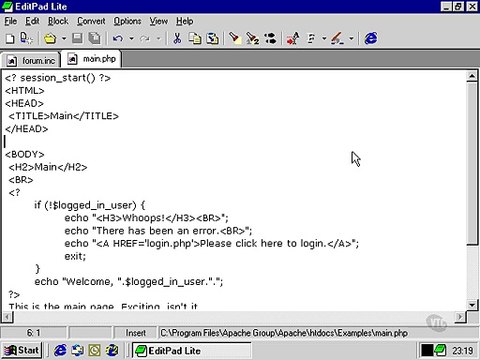The image size is (480, 360).
Task: Open the Help menu
Action: click(185, 21)
